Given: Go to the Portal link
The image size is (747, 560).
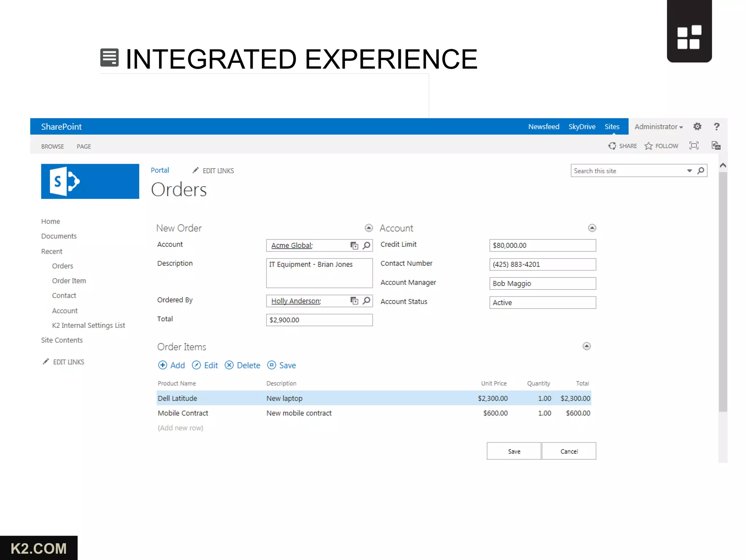Looking at the screenshot, I should (160, 170).
